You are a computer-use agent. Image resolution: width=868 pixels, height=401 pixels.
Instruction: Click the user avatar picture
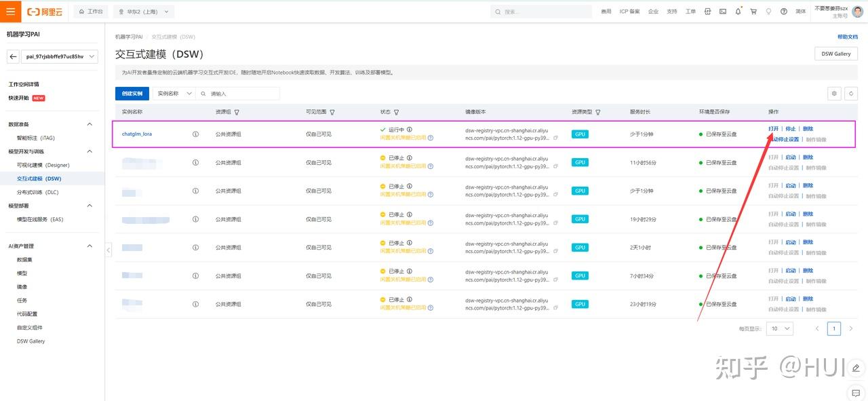[x=858, y=12]
